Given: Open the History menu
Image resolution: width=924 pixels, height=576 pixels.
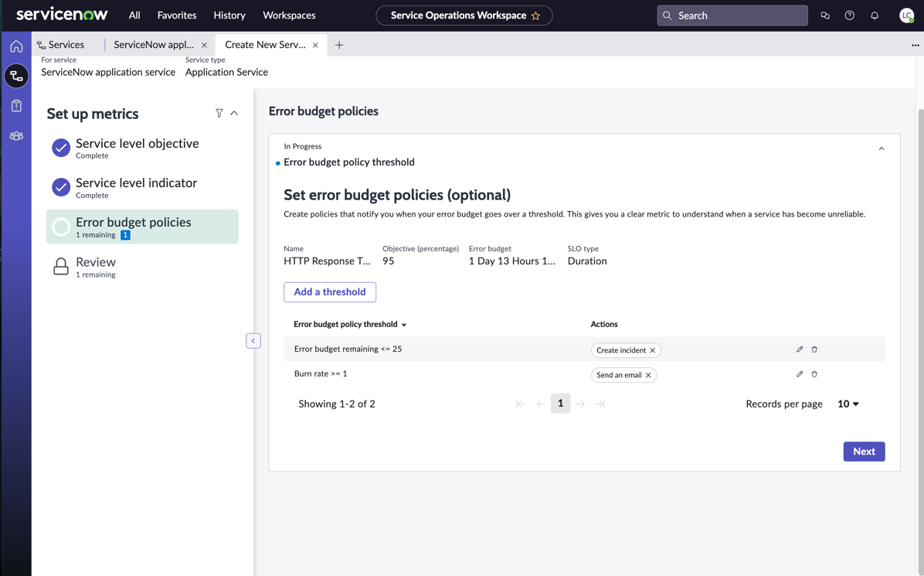Looking at the screenshot, I should pos(229,15).
